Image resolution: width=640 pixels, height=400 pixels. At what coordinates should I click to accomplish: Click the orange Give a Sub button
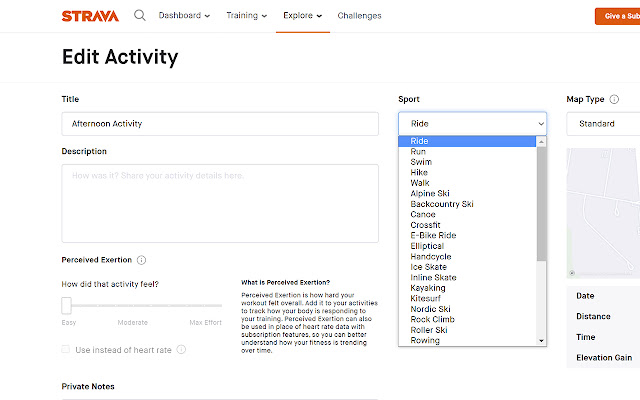click(617, 16)
